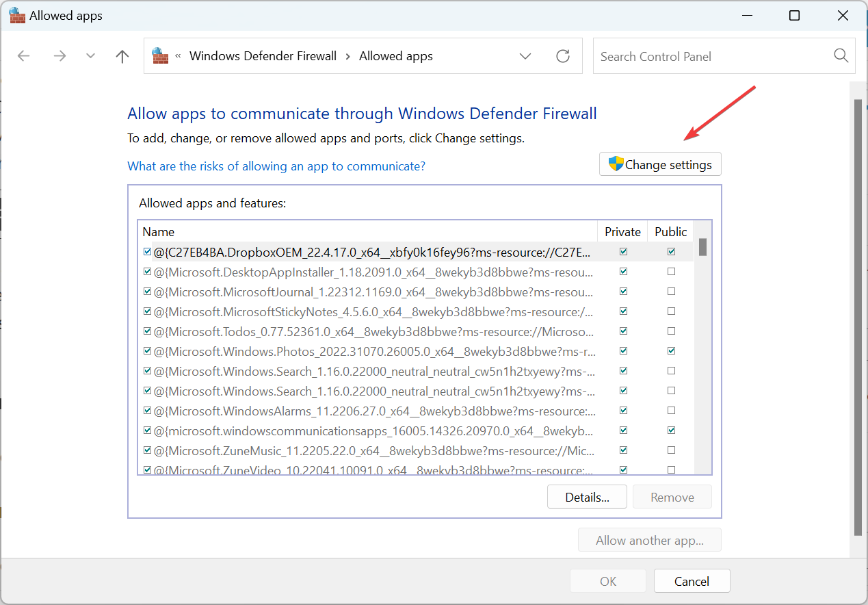Click the Details... button
This screenshot has height=605, width=868.
[587, 497]
